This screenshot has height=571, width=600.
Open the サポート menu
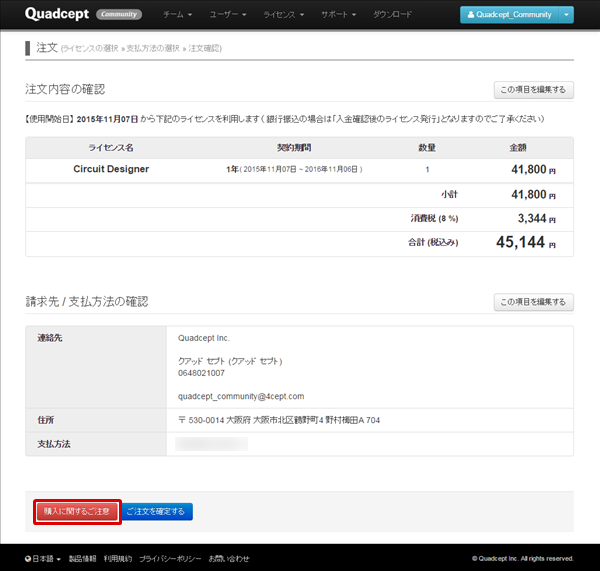pos(338,15)
